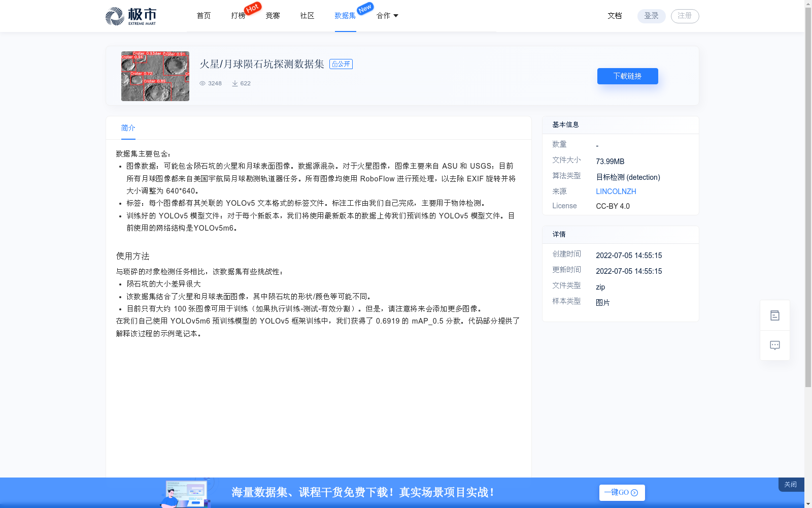Click the 使用方法 section heading
This screenshot has height=508, width=812.
coord(133,256)
